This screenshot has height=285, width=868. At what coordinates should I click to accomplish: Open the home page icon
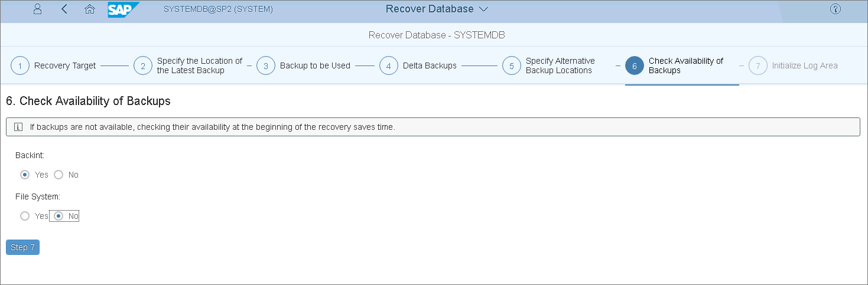click(90, 9)
